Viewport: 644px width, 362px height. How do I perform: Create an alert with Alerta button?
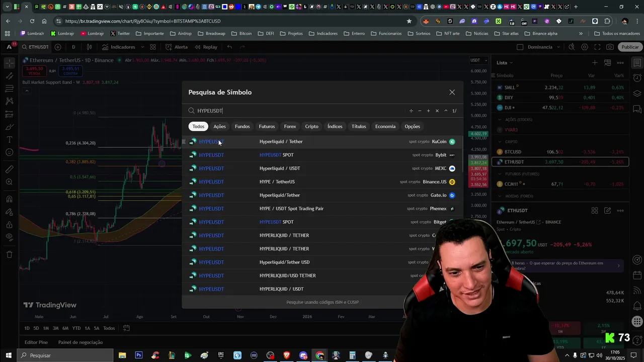[176, 47]
